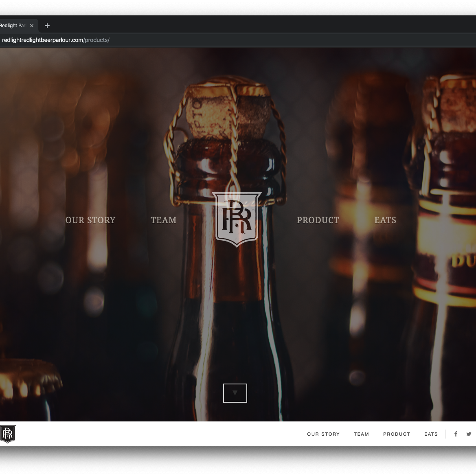Open TEAM from the hero navigation
The width and height of the screenshot is (476, 476).
pyautogui.click(x=164, y=220)
